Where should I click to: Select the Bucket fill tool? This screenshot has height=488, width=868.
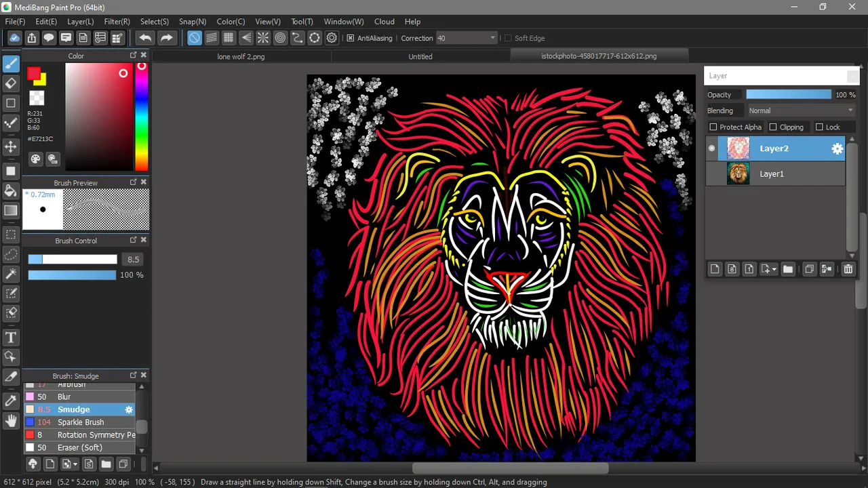(x=11, y=190)
